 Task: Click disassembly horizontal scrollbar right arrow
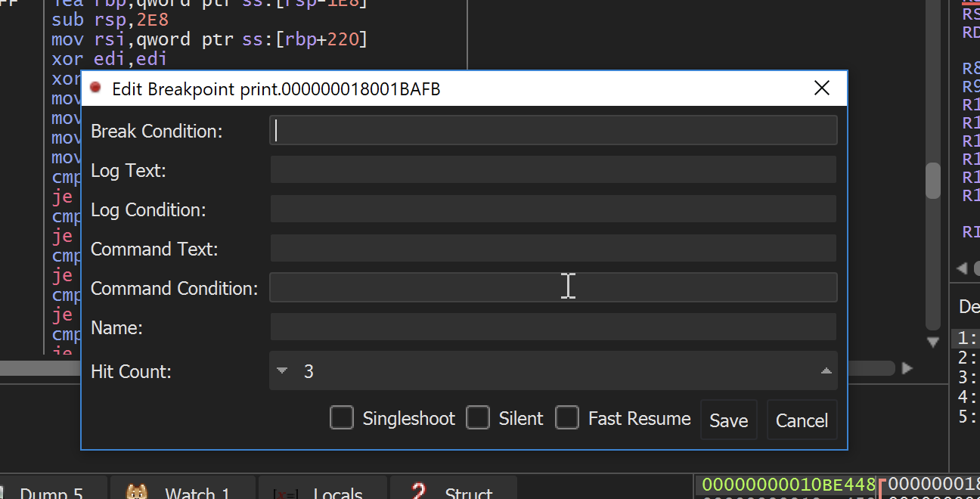pyautogui.click(x=907, y=368)
